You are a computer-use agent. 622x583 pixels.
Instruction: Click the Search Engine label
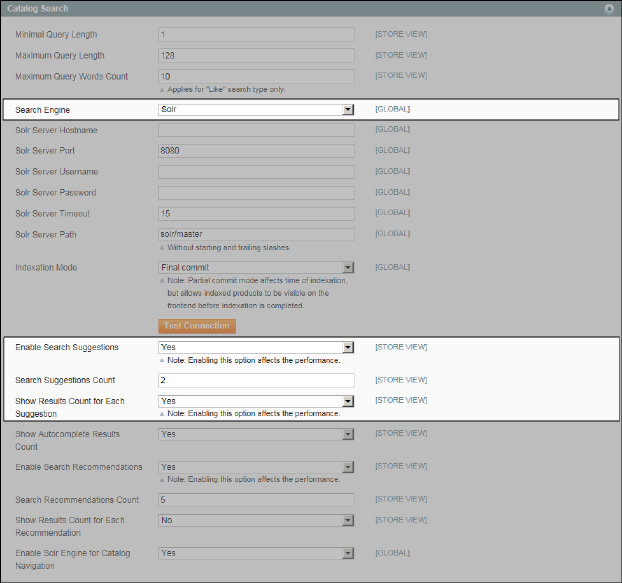(x=42, y=110)
